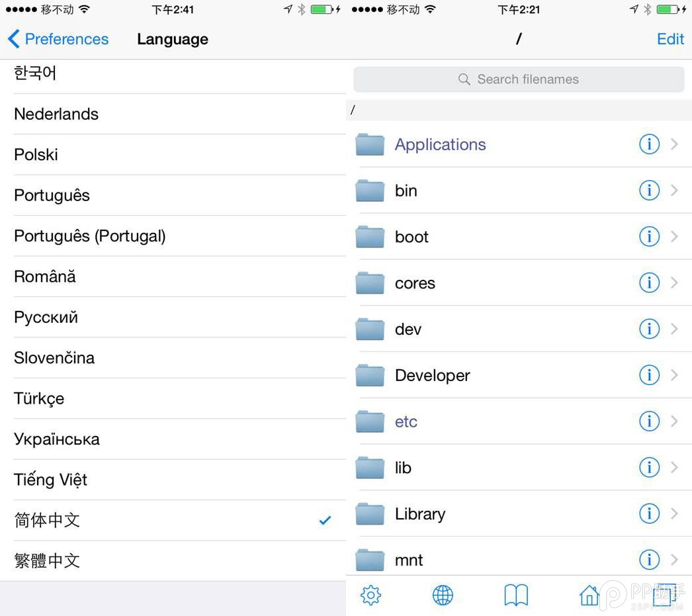Show info for boot folder
Viewport: 692px width, 616px height.
click(649, 236)
